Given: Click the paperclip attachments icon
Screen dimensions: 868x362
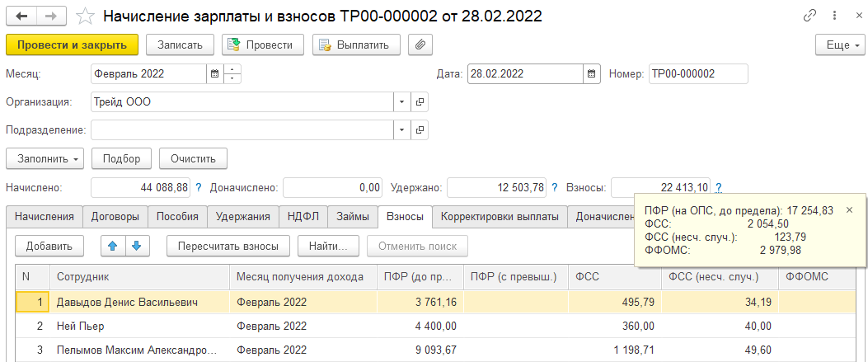Looking at the screenshot, I should pyautogui.click(x=420, y=45).
